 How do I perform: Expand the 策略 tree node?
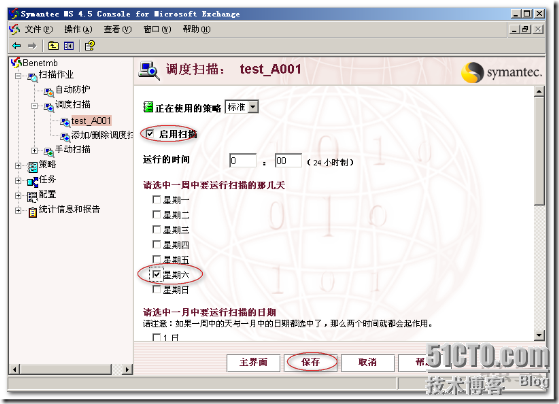pyautogui.click(x=18, y=166)
